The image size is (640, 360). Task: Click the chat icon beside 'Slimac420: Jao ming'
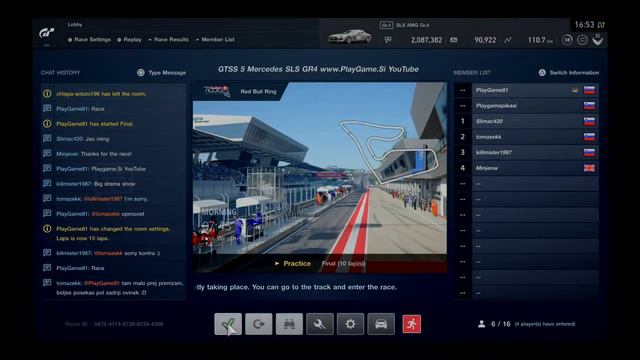point(47,138)
